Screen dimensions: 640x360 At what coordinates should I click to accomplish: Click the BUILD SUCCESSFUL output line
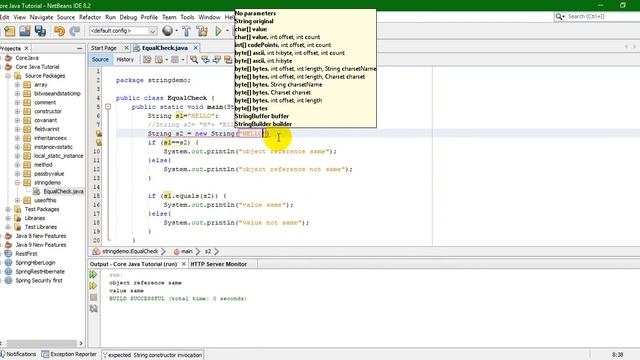[178, 299]
